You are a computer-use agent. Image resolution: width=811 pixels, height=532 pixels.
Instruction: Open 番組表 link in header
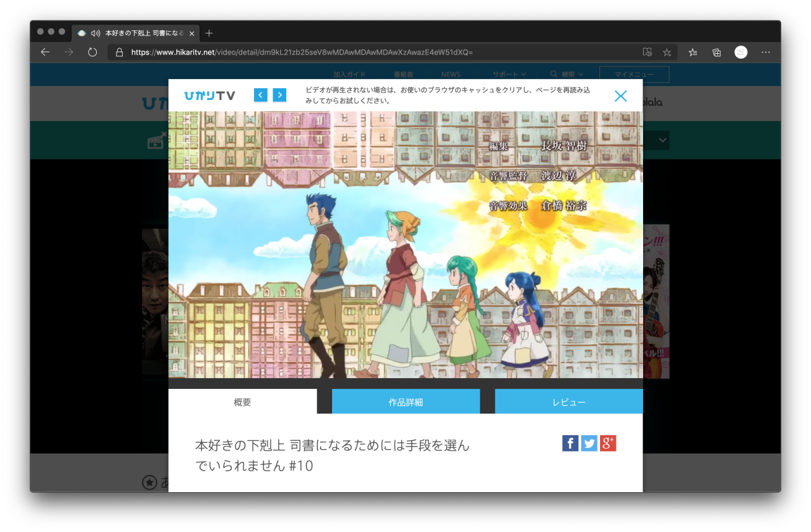click(403, 75)
